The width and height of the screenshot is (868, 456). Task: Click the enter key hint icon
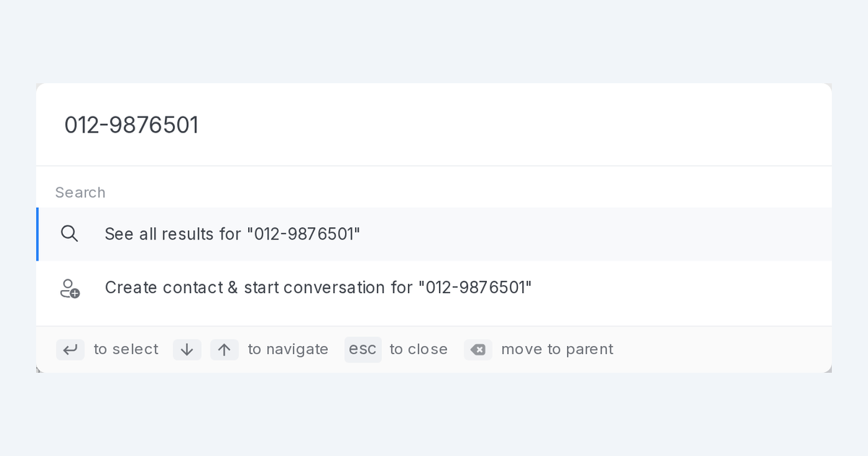70,350
